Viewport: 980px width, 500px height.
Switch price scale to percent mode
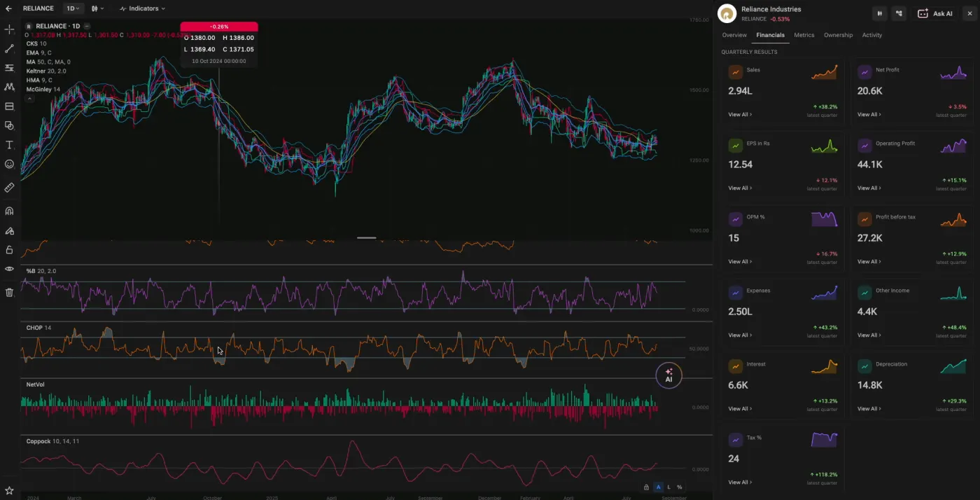[679, 487]
